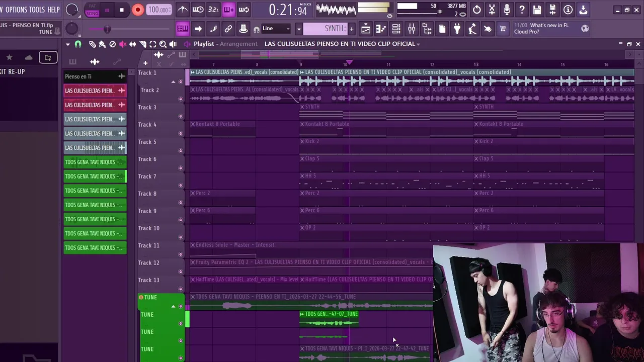
Task: Select the playlist Slip tool
Action: (x=133, y=44)
